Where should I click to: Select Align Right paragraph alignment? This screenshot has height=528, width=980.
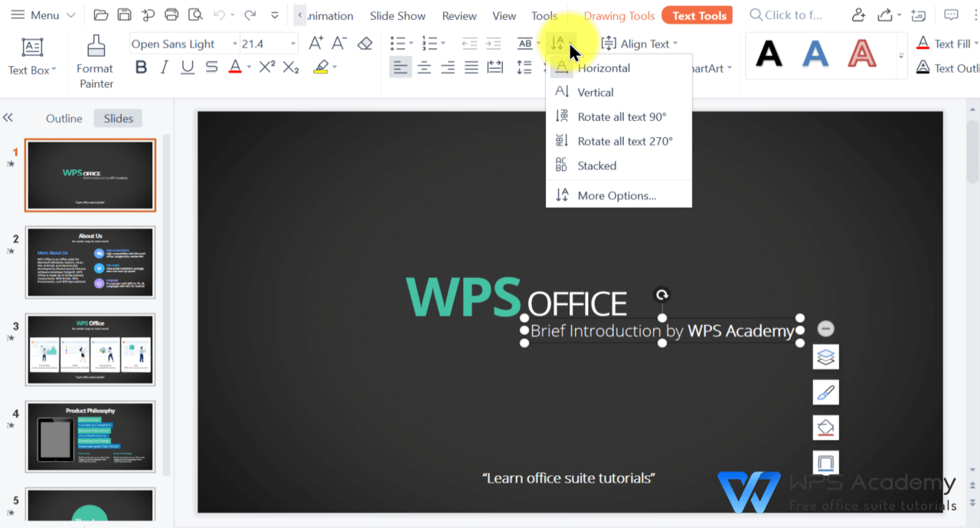pos(448,67)
